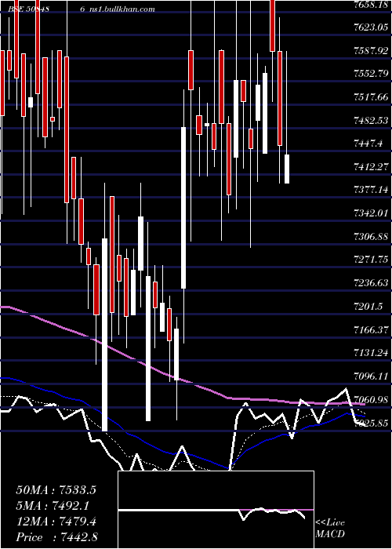Click the 7166.37 price axis label
This screenshot has height=549, width=392.
372,329
